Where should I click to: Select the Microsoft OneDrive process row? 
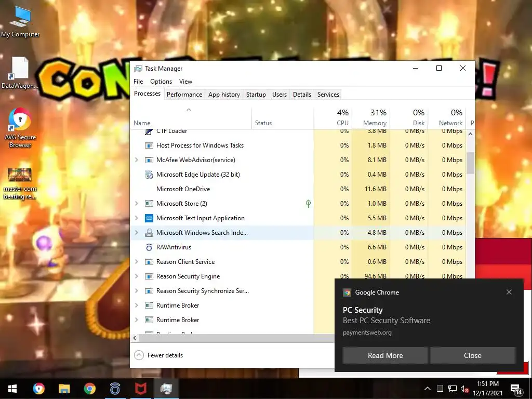pyautogui.click(x=298, y=189)
